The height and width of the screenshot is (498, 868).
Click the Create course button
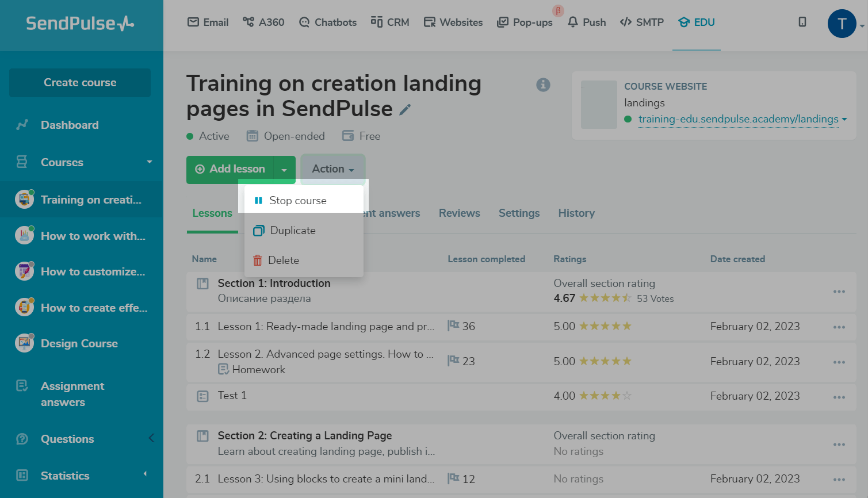pyautogui.click(x=80, y=82)
